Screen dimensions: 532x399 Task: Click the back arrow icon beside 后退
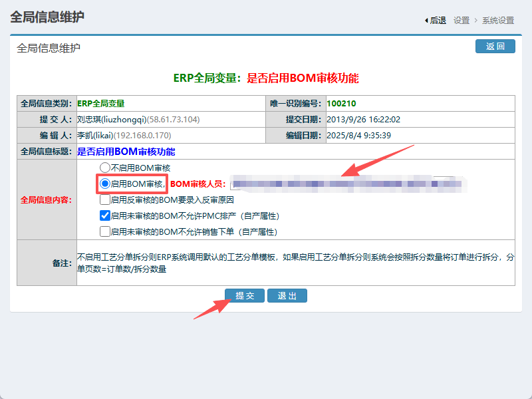tap(426, 21)
